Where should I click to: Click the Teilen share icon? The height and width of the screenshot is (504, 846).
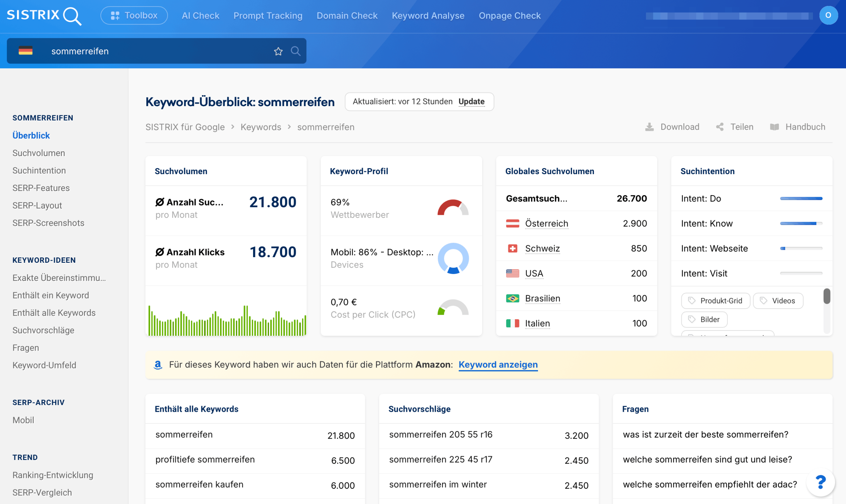(720, 127)
